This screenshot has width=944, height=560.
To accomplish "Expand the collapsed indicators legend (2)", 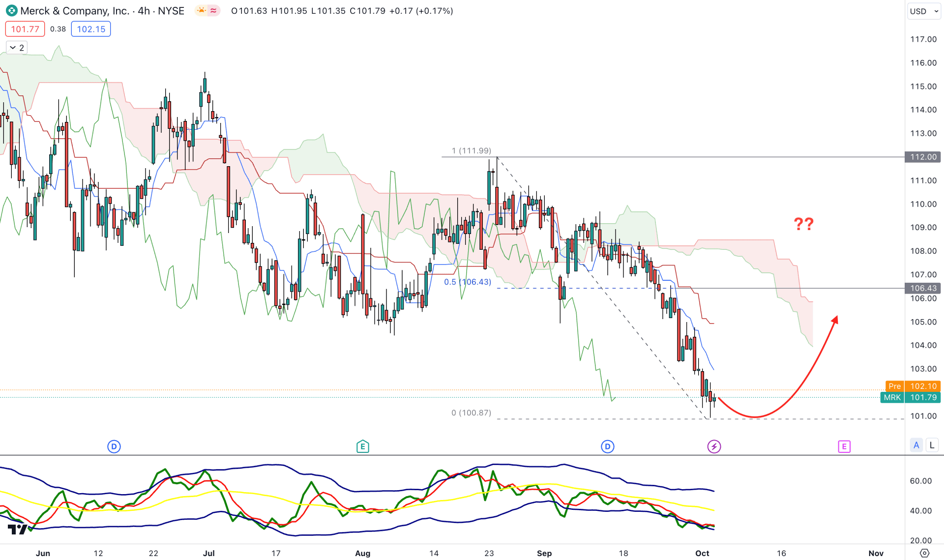I will [17, 48].
